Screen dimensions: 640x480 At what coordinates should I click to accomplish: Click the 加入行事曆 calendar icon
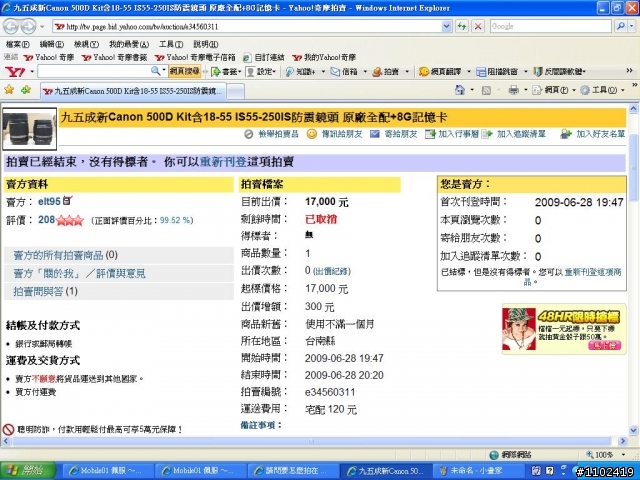point(430,134)
